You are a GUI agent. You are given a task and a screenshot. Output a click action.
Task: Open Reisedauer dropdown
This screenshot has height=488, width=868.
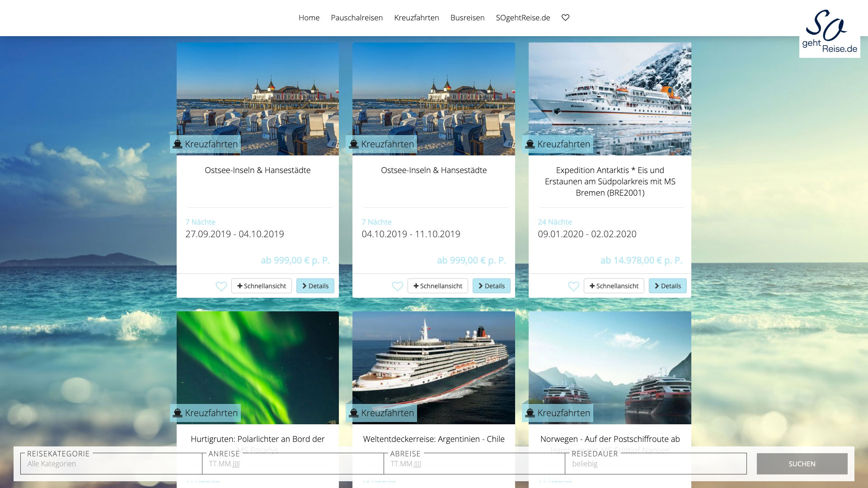(x=656, y=464)
